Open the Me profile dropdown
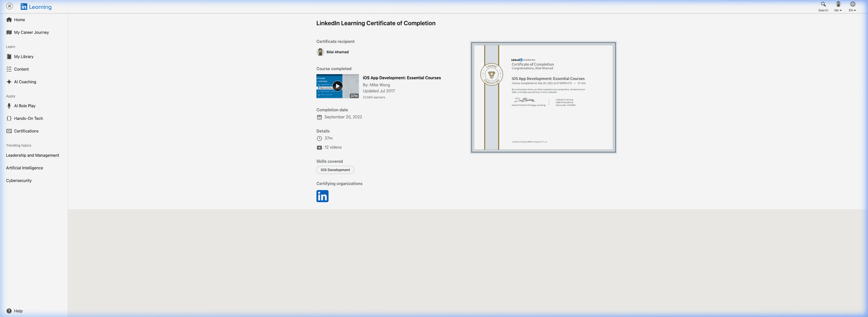This screenshot has width=868, height=317. (838, 7)
